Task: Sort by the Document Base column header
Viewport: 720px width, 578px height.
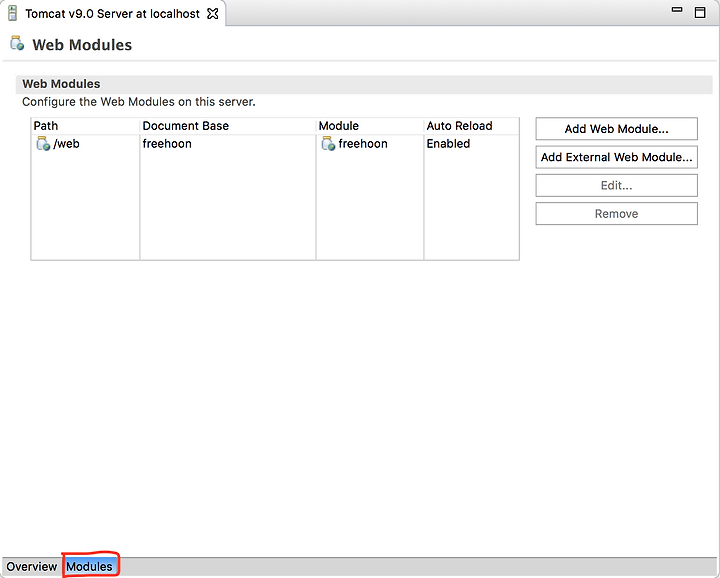Action: tap(228, 126)
